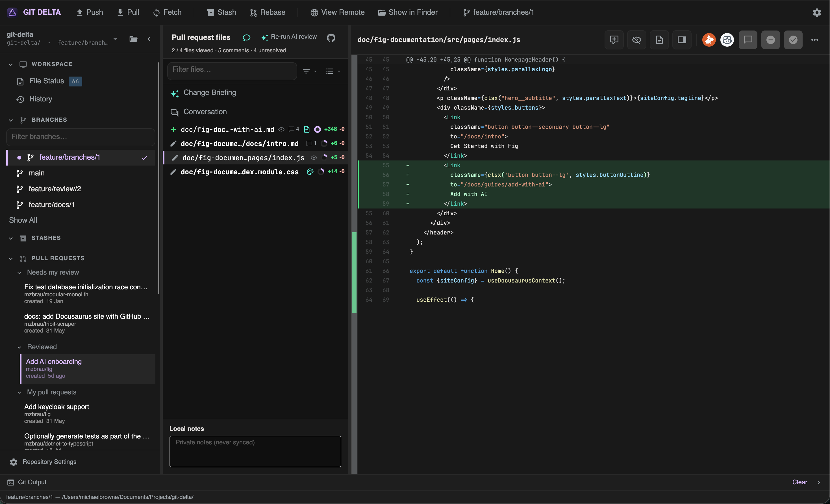The height and width of the screenshot is (504, 830).
Task: Fetch from remote with the Fetch button
Action: (x=168, y=12)
